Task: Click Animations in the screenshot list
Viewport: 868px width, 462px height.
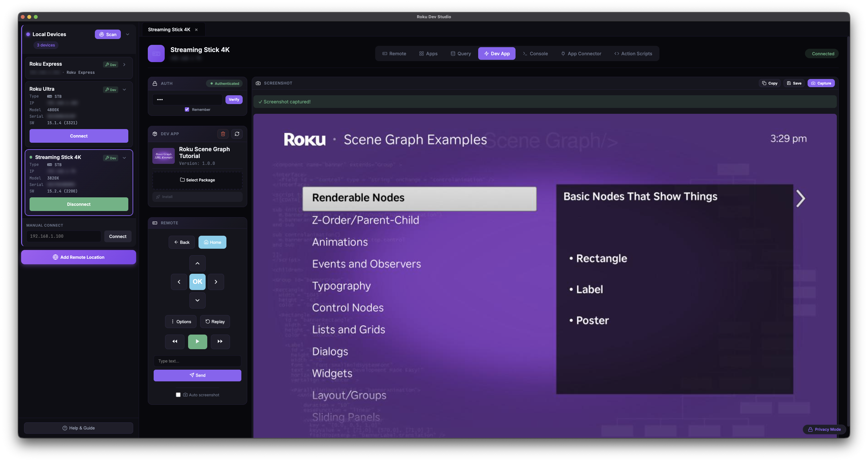Action: (340, 242)
